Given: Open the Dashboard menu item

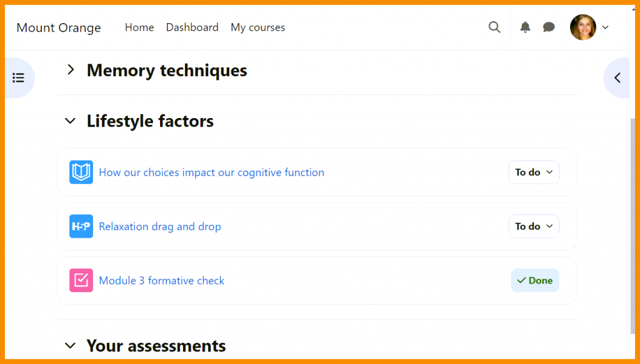Looking at the screenshot, I should click(192, 27).
